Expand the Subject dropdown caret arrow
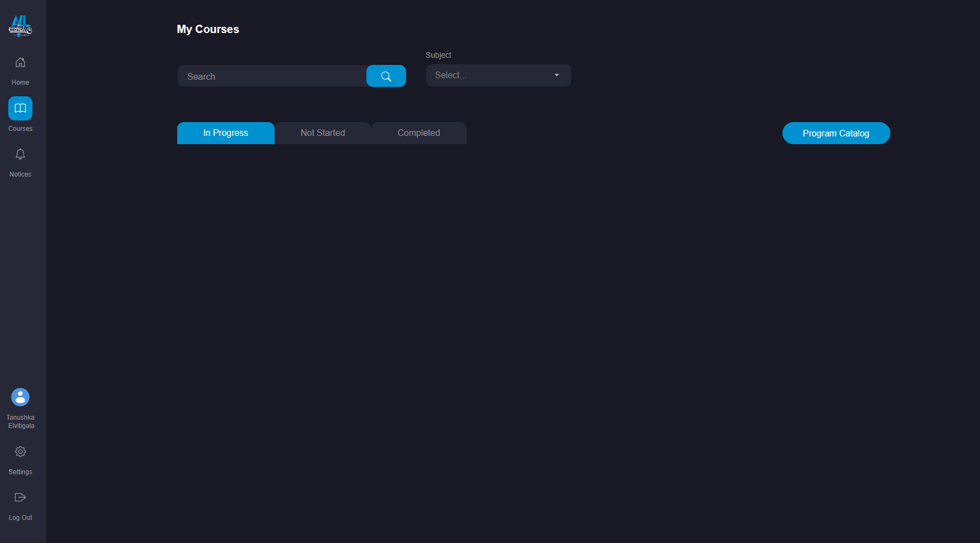Image resolution: width=980 pixels, height=543 pixels. pos(557,75)
